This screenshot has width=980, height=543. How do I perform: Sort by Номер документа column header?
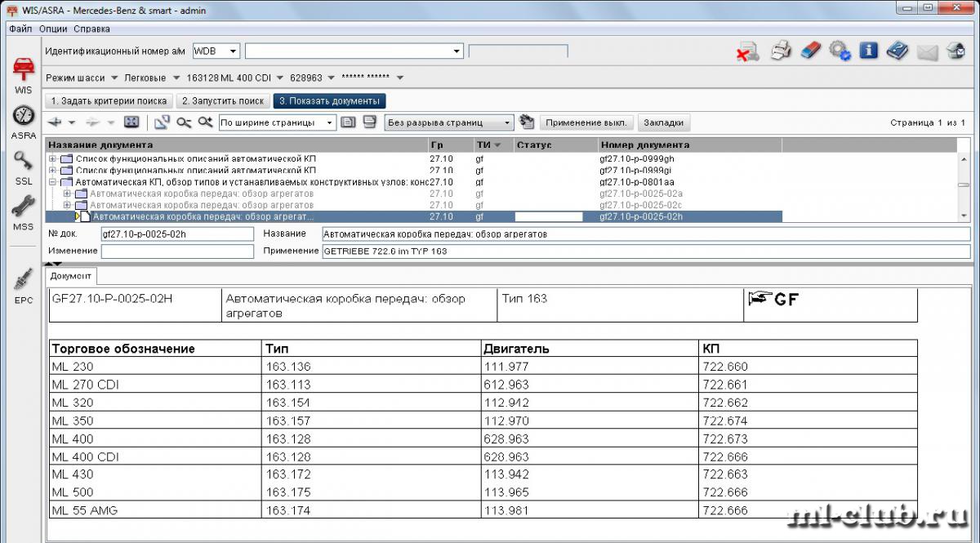coord(689,145)
